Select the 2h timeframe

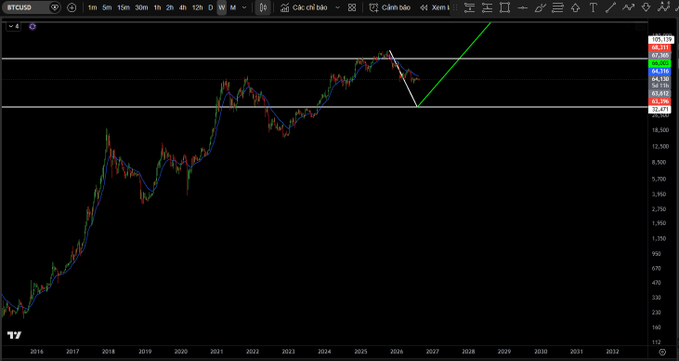(x=170, y=7)
